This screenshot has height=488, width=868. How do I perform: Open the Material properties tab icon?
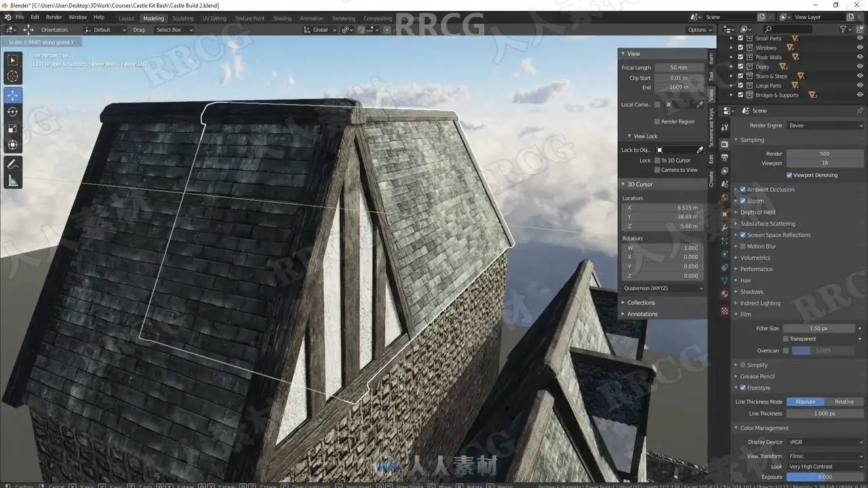(x=725, y=294)
